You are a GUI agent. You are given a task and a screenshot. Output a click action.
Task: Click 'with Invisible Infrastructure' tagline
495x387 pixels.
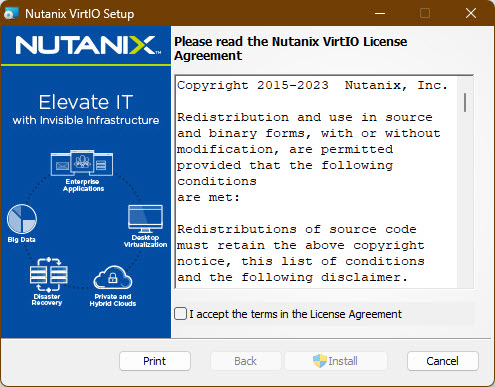point(86,120)
